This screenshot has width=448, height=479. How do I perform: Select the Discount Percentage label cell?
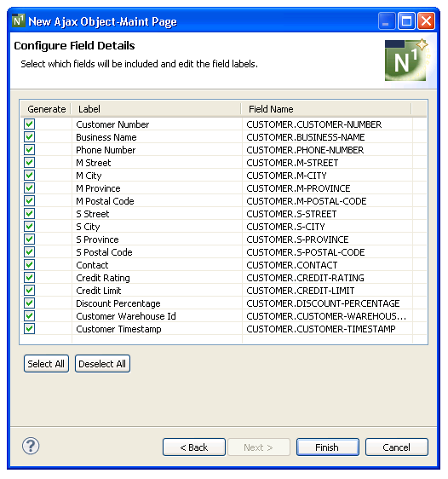pos(158,304)
